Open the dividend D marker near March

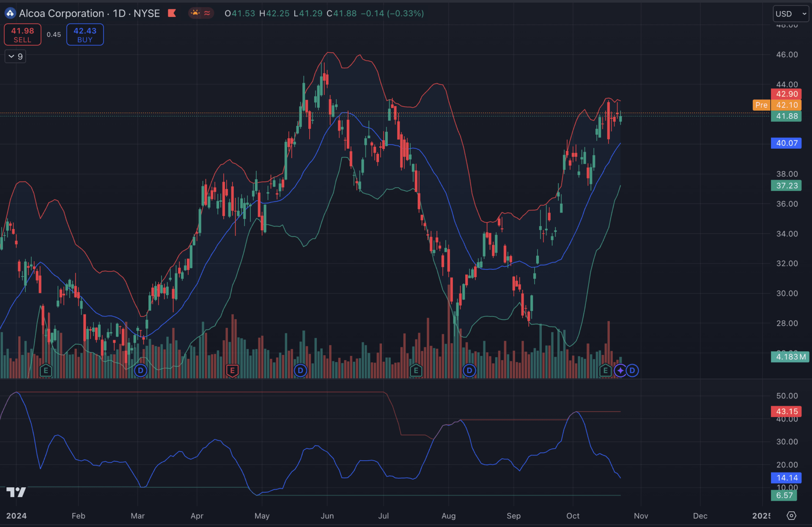pos(140,371)
